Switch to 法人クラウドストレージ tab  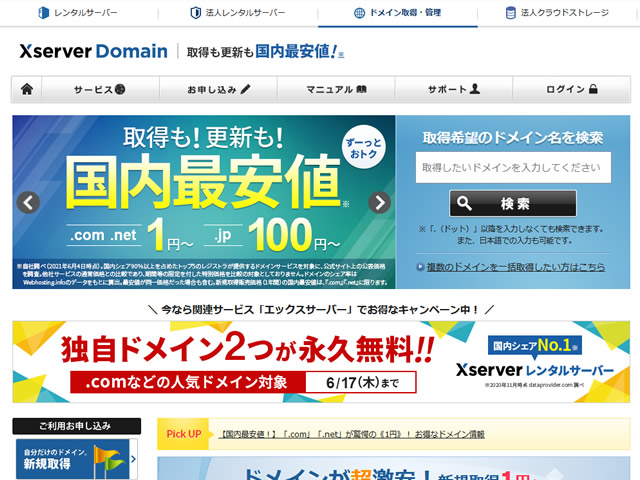pyautogui.click(x=558, y=13)
